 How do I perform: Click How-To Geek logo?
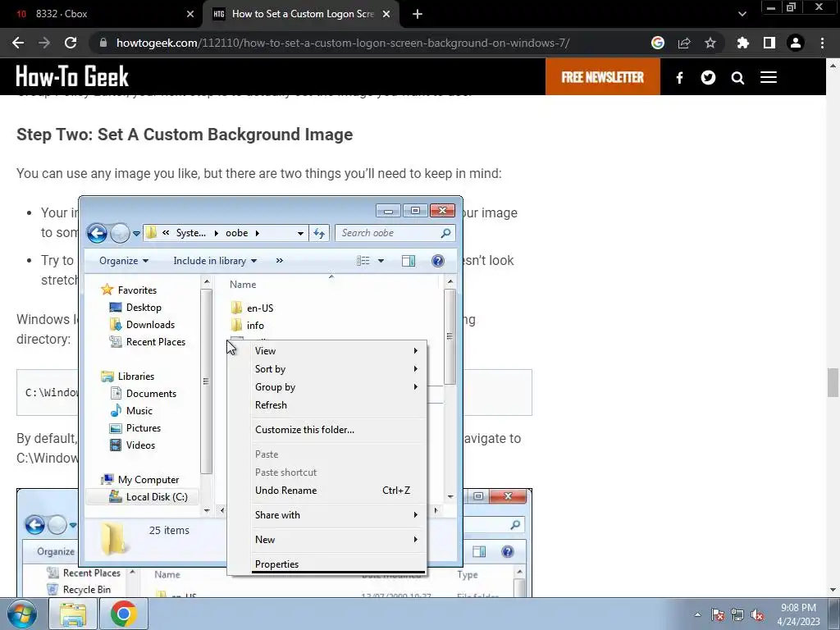point(72,76)
